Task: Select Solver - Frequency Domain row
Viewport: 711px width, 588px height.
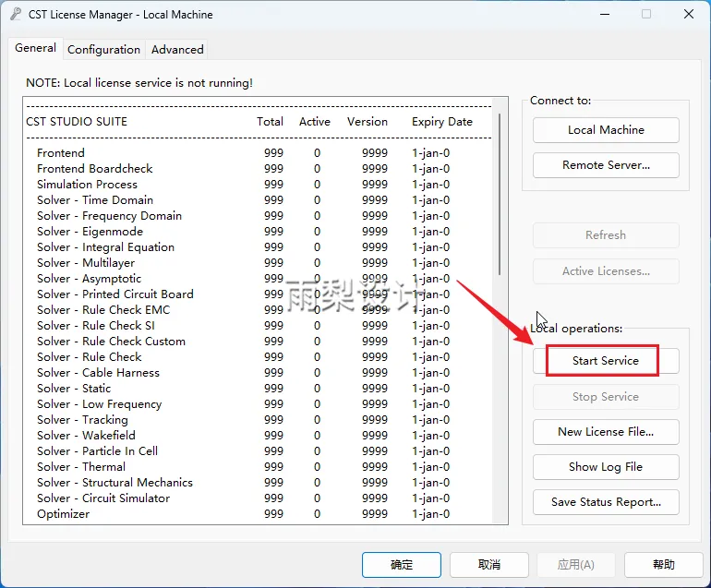Action: point(243,216)
